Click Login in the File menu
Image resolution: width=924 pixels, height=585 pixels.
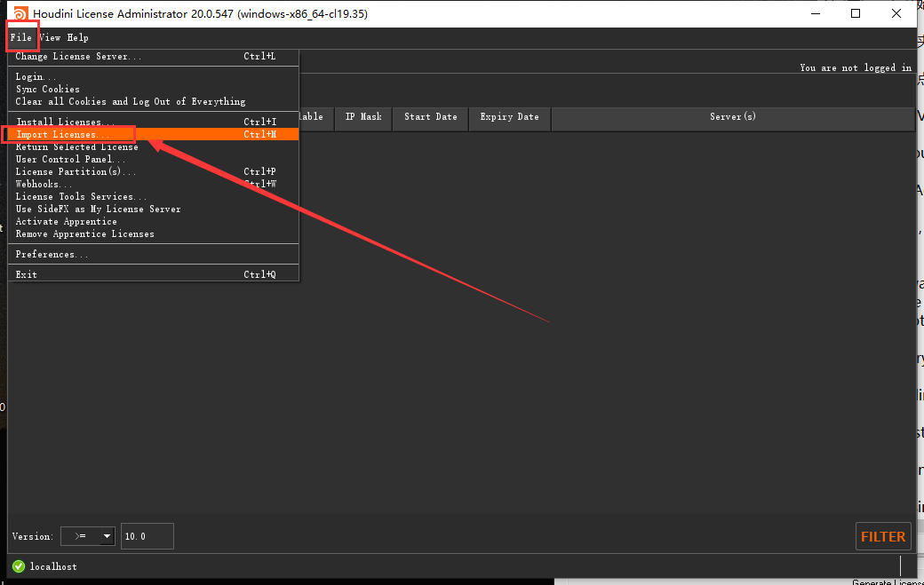pos(31,76)
